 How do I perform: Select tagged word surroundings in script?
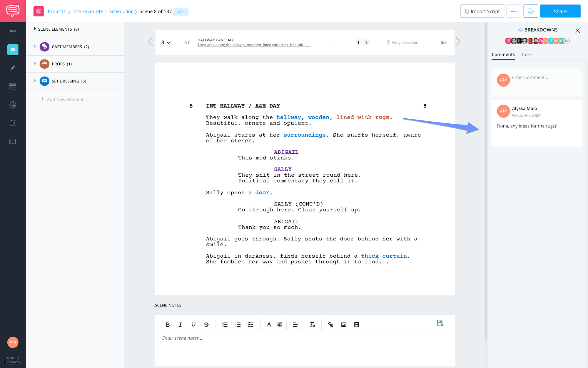pos(305,135)
